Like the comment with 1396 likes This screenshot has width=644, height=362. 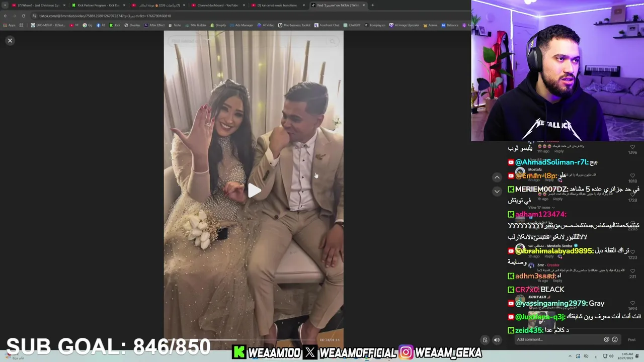tap(632, 147)
